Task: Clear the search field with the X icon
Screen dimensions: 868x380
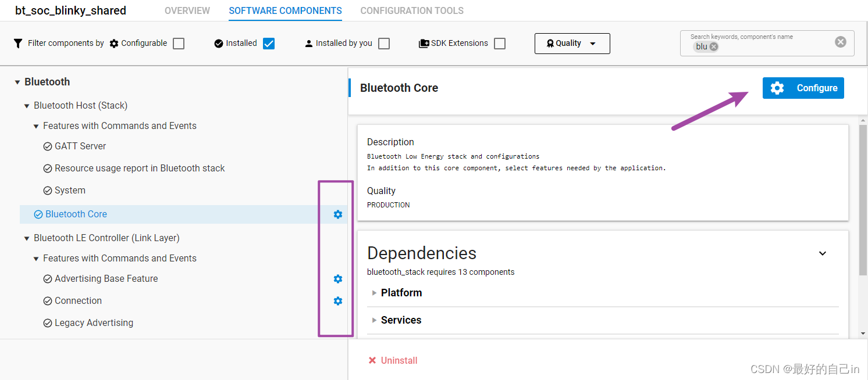Action: 840,42
